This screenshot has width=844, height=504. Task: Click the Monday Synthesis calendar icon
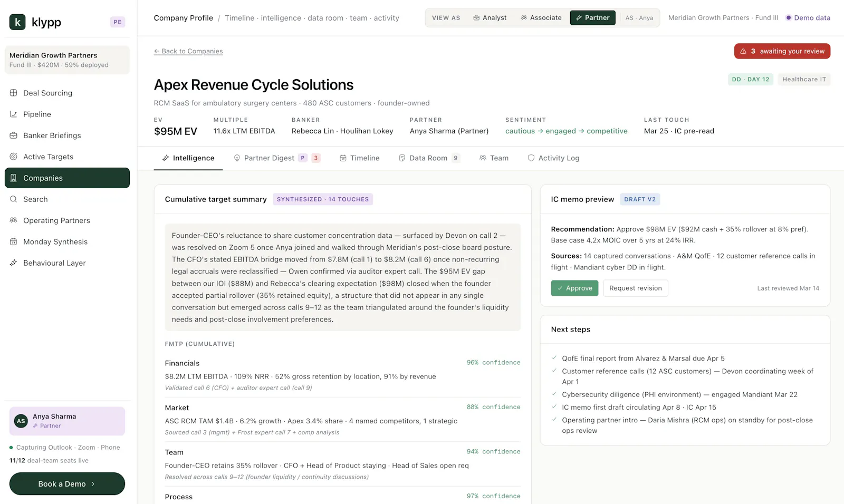coord(14,241)
